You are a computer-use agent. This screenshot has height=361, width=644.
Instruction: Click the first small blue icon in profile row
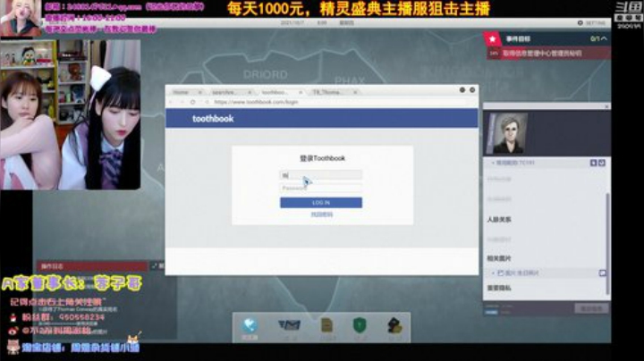(594, 163)
